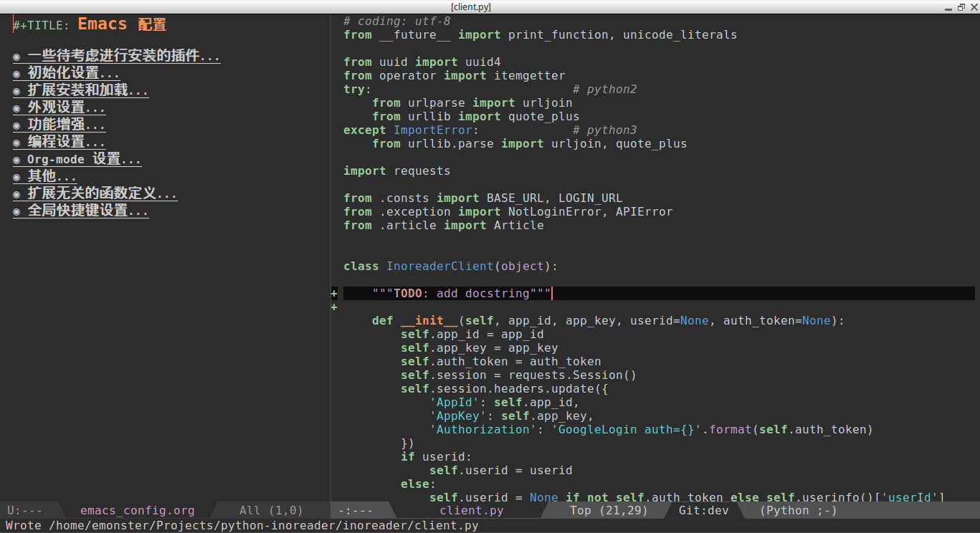Click the # coding: utf-8 comment
Screen dimensions: 980x533
pyautogui.click(x=396, y=21)
